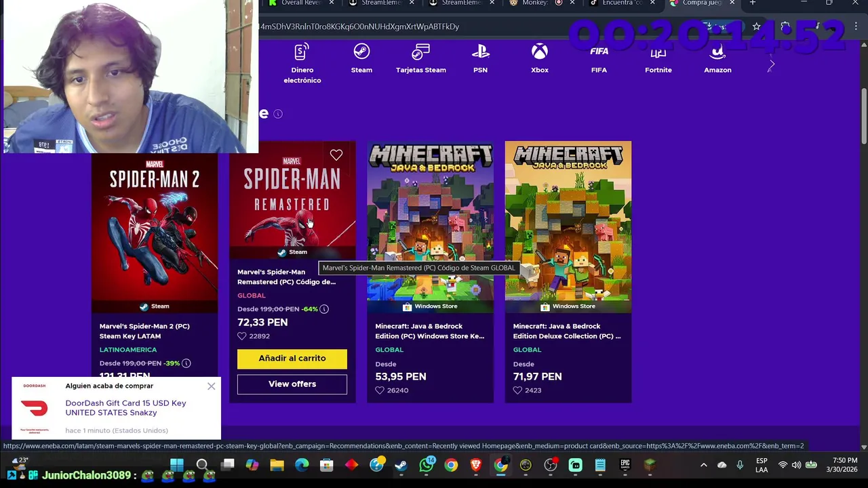Open the PSN category icon
This screenshot has width=868, height=488.
480,52
